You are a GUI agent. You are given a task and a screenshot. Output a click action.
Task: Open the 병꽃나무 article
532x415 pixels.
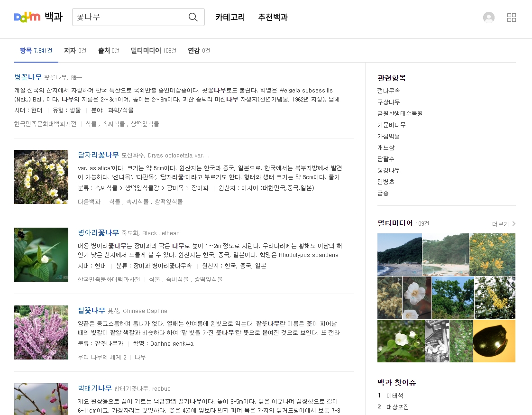click(28, 77)
